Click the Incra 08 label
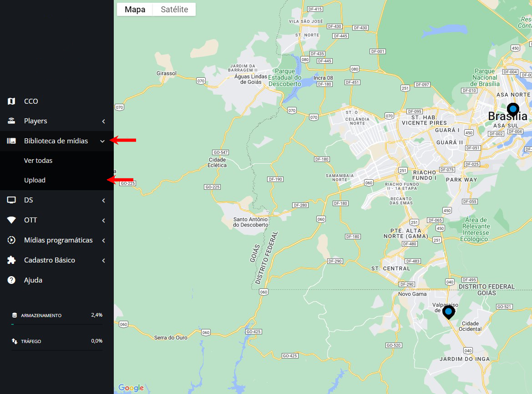Screen dimensions: 532x394 coord(323,78)
